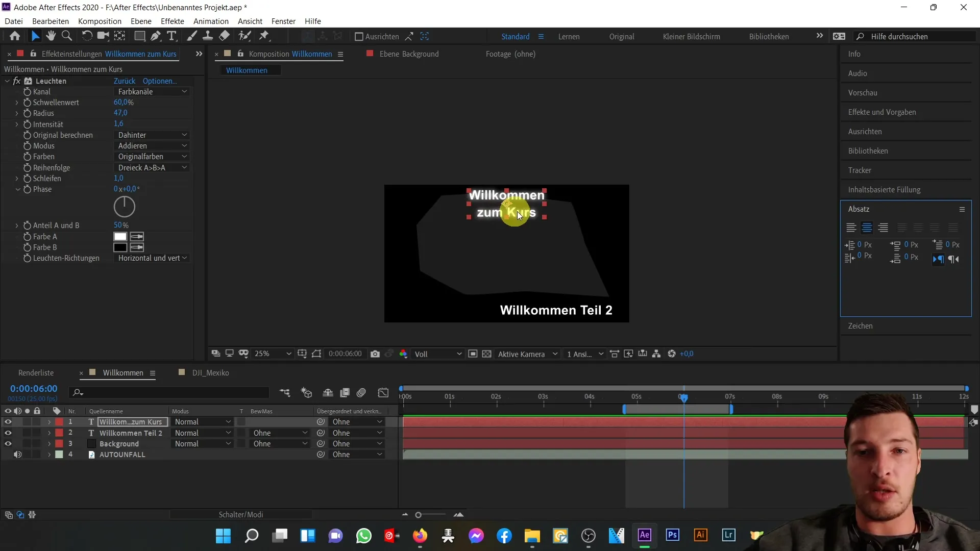The image size is (980, 551).
Task: Open Lightroom from the taskbar
Action: click(x=728, y=535)
